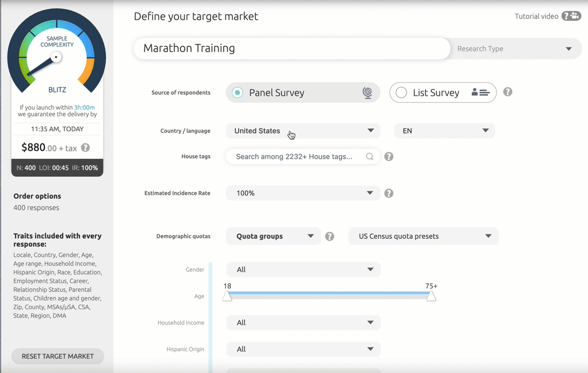Open the Tutorial video icon
This screenshot has width=588, height=373.
[571, 16]
